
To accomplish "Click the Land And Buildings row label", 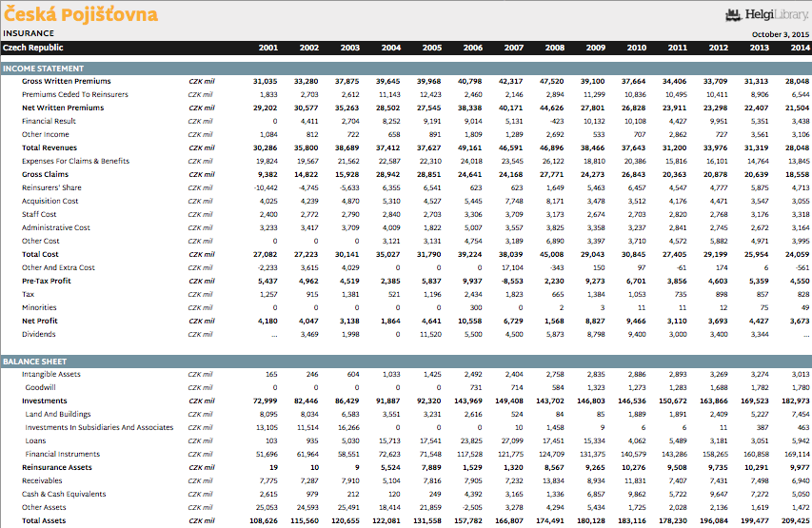I will coord(58,414).
